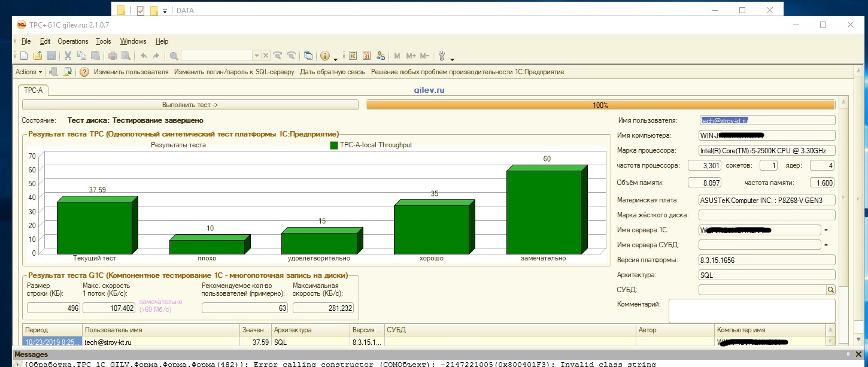Image resolution: width=868 pixels, height=367 pixels.
Task: Select the 10/23/2019 row period cell
Action: click(x=53, y=342)
